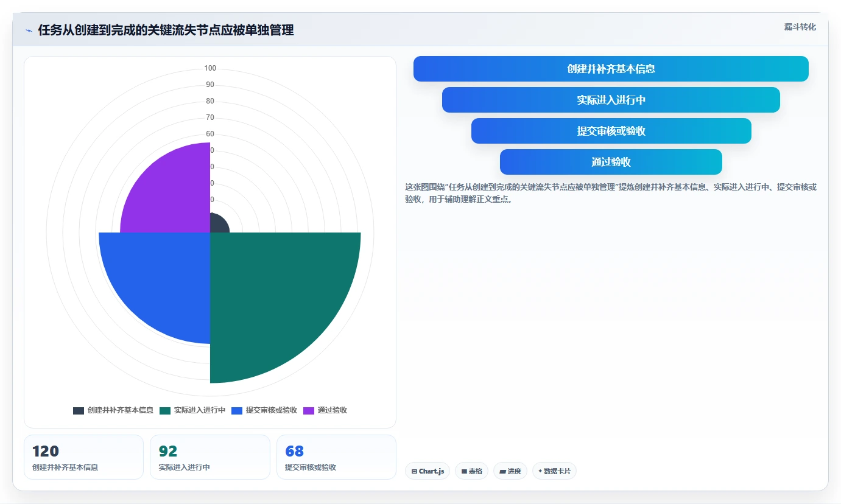
Task: Click the Chart.js tag chip
Action: [428, 471]
